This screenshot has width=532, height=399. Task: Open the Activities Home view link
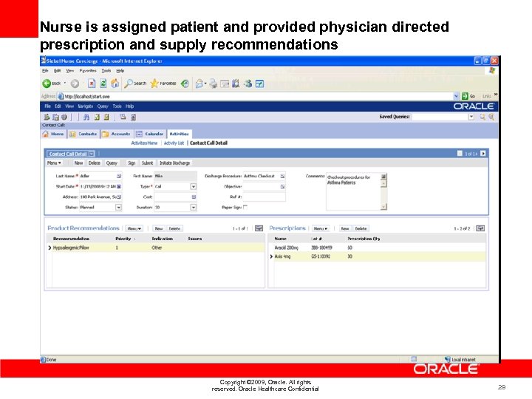144,143
